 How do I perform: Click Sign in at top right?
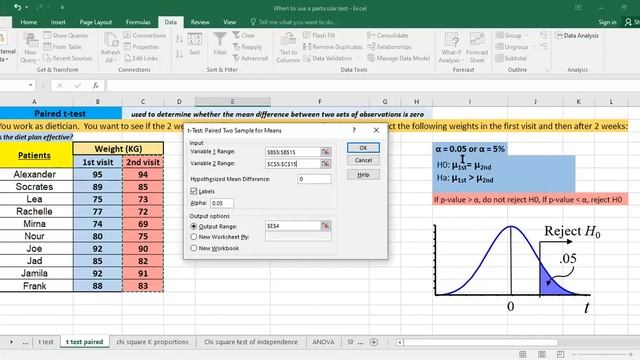607,22
